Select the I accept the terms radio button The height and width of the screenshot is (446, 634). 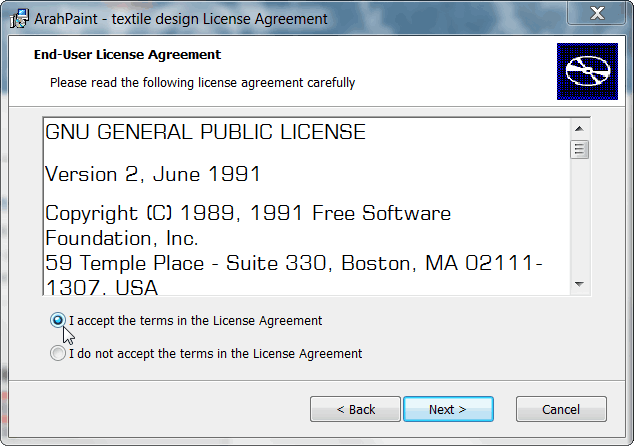57,320
